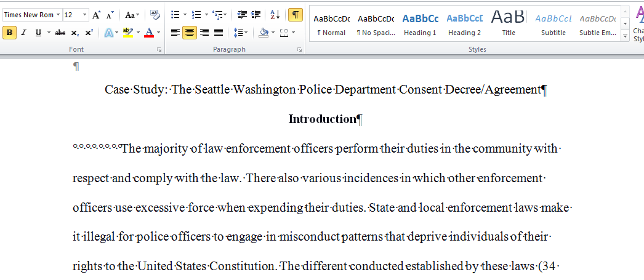Click the Case Study title line
Viewport: 644px width, 280px height.
tap(323, 89)
